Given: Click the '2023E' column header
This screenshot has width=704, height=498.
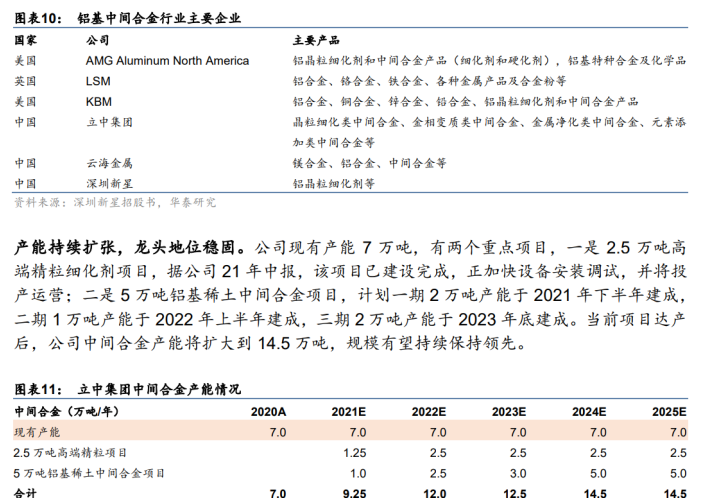Looking at the screenshot, I should click(x=509, y=412).
